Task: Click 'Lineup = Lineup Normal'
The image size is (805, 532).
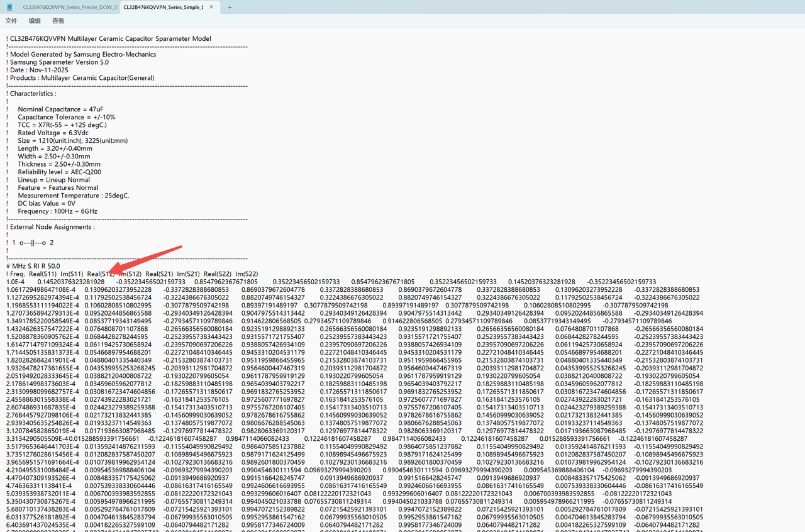Action: (53, 180)
